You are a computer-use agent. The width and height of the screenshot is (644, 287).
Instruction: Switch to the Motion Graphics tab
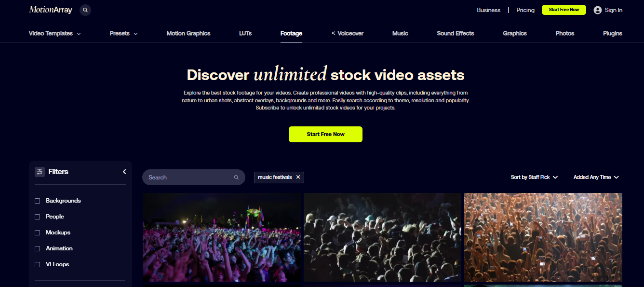pyautogui.click(x=188, y=33)
